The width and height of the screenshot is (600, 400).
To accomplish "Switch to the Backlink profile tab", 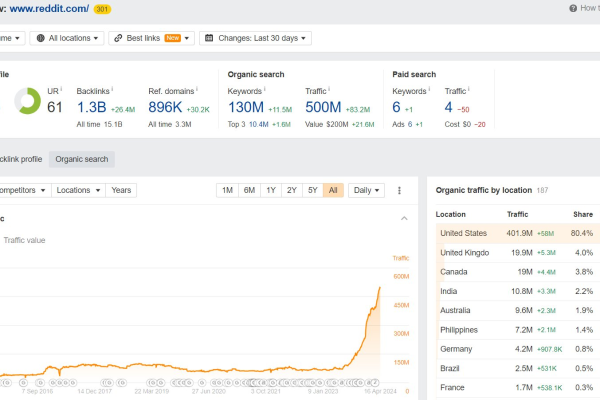I will 21,159.
